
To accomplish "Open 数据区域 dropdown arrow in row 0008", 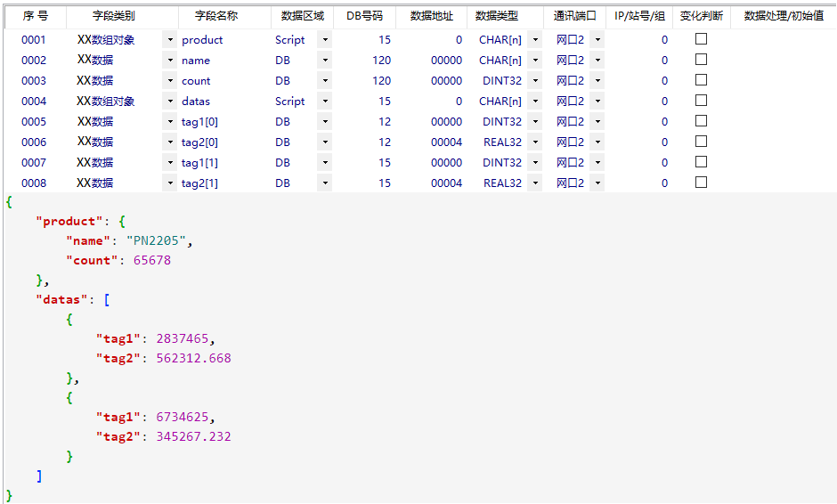I will (x=325, y=183).
